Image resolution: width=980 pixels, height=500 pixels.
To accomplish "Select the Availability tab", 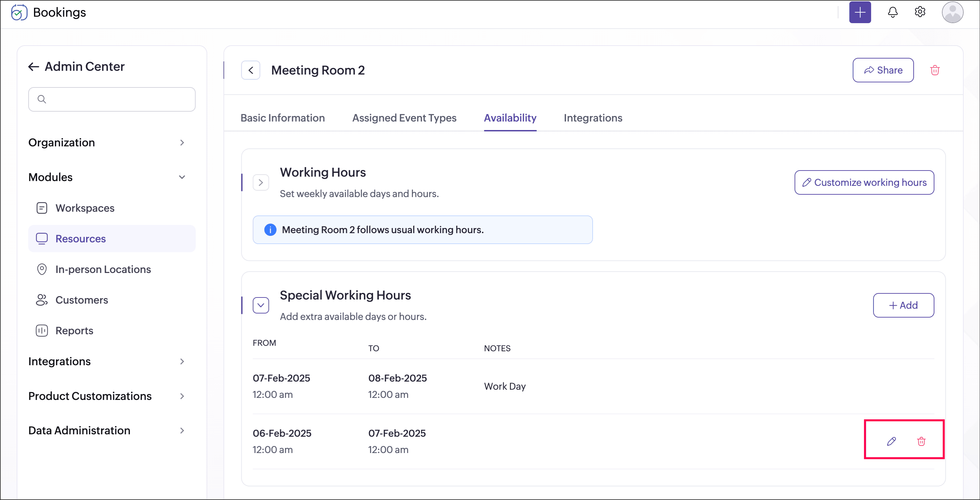I will tap(510, 118).
